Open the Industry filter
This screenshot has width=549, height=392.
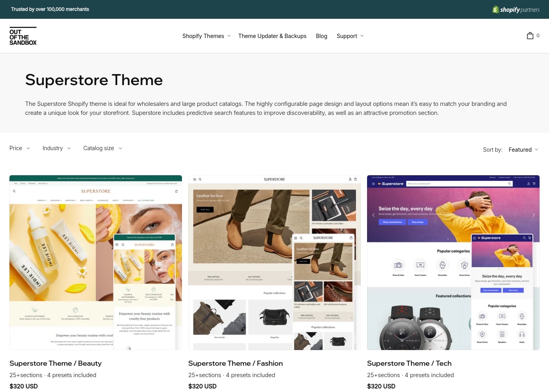[56, 148]
